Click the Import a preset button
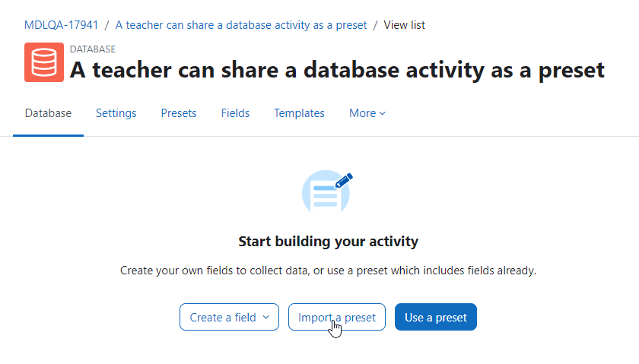Screen dimensions: 639x364 point(336,317)
